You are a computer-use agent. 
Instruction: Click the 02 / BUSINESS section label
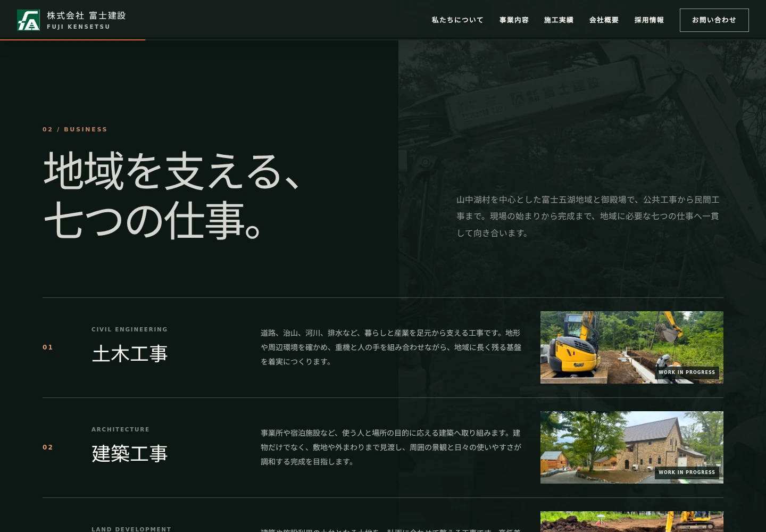[x=75, y=129]
